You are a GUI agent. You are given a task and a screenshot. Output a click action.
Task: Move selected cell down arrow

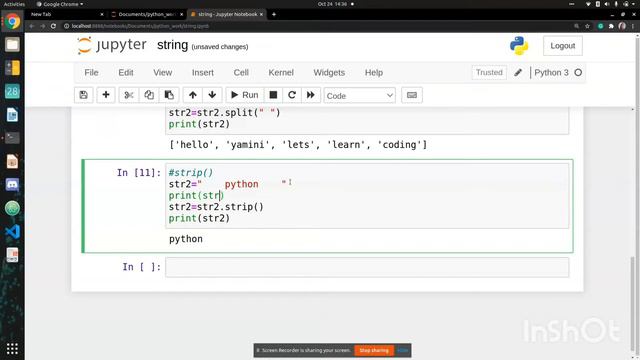point(212,95)
